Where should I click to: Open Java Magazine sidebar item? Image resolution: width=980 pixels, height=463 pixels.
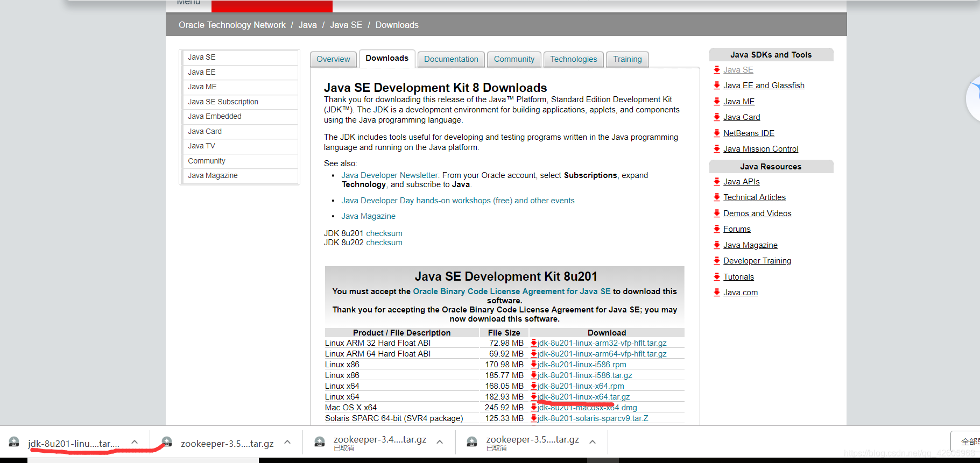pos(239,175)
